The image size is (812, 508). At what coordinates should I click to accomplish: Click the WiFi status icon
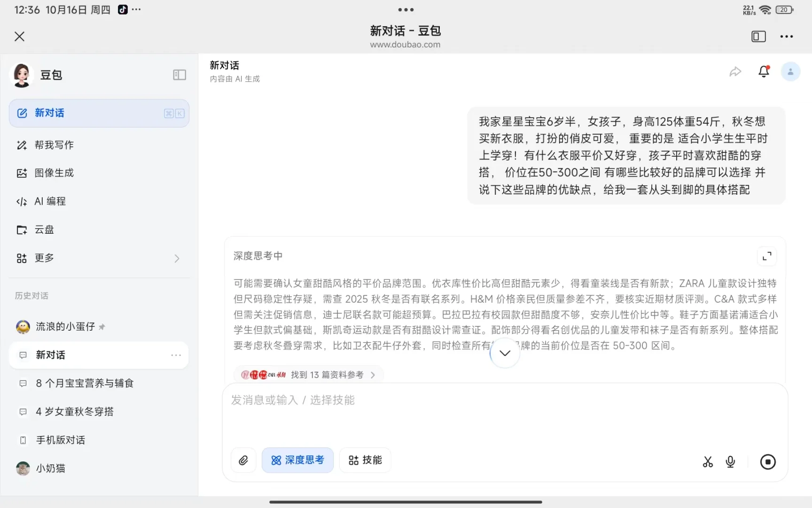pos(765,9)
